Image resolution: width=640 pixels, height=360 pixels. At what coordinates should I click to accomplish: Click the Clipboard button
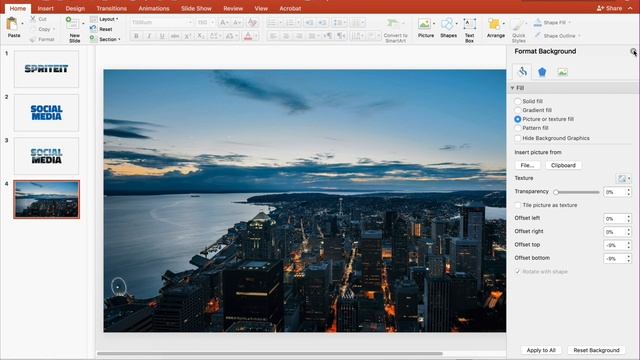(563, 165)
